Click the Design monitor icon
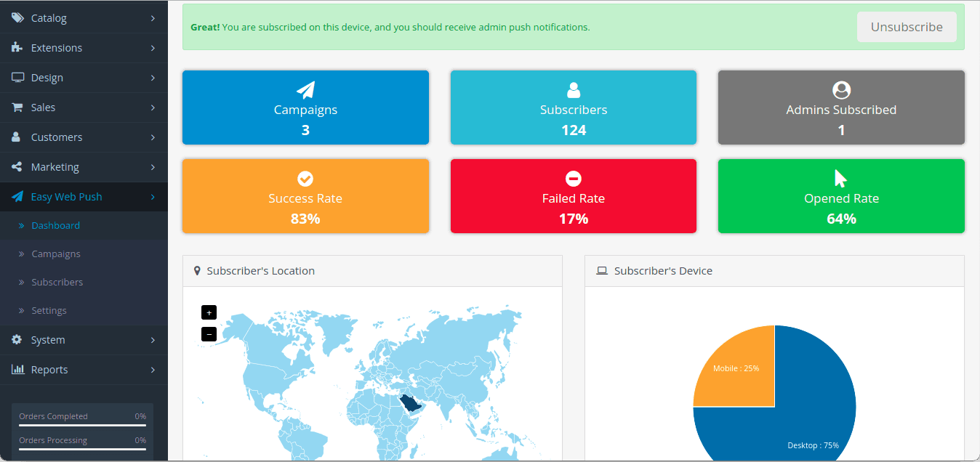Image resolution: width=980 pixels, height=462 pixels. tap(17, 77)
